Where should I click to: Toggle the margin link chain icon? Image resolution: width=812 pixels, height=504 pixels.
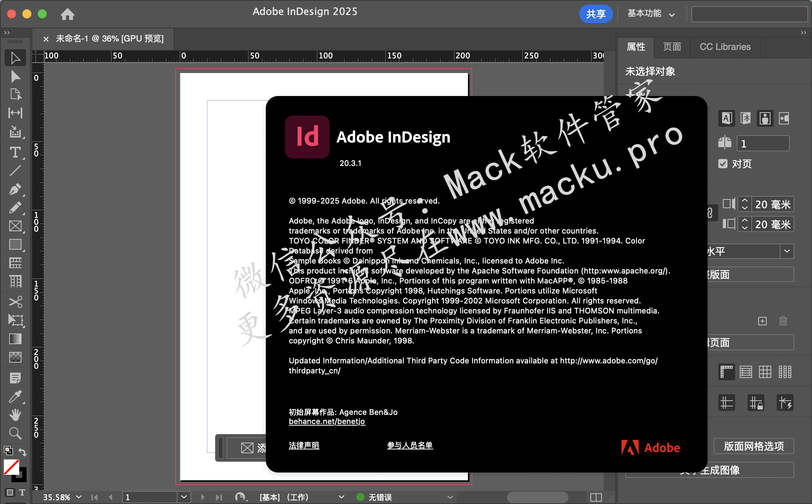click(x=710, y=213)
